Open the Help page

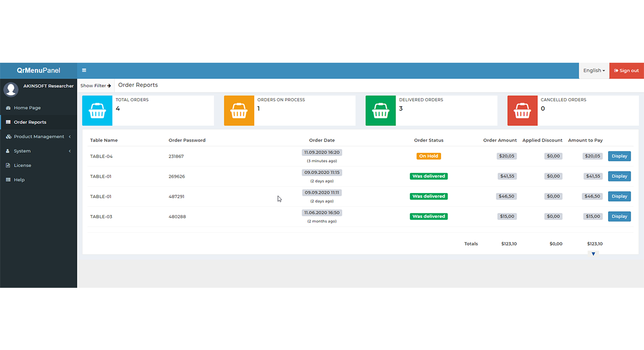pyautogui.click(x=39, y=180)
